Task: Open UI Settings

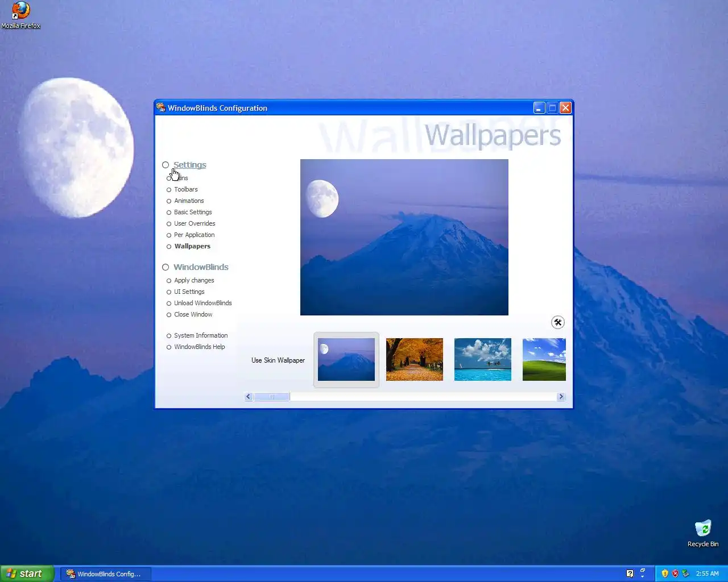Action: click(x=189, y=292)
